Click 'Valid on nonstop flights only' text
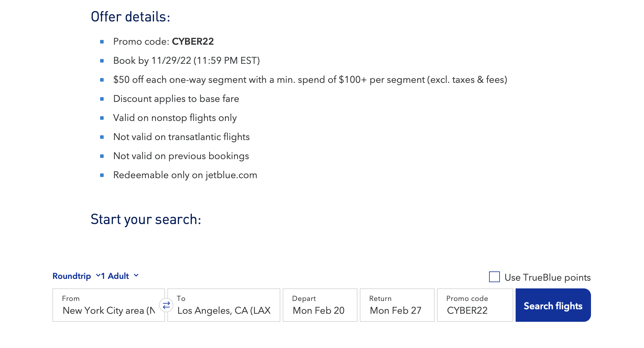 click(175, 118)
